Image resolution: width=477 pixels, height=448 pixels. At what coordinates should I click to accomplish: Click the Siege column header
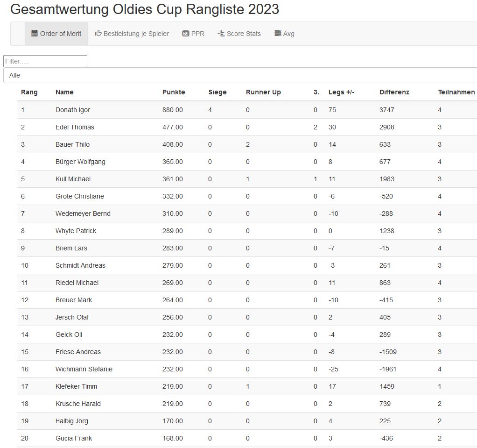[217, 92]
